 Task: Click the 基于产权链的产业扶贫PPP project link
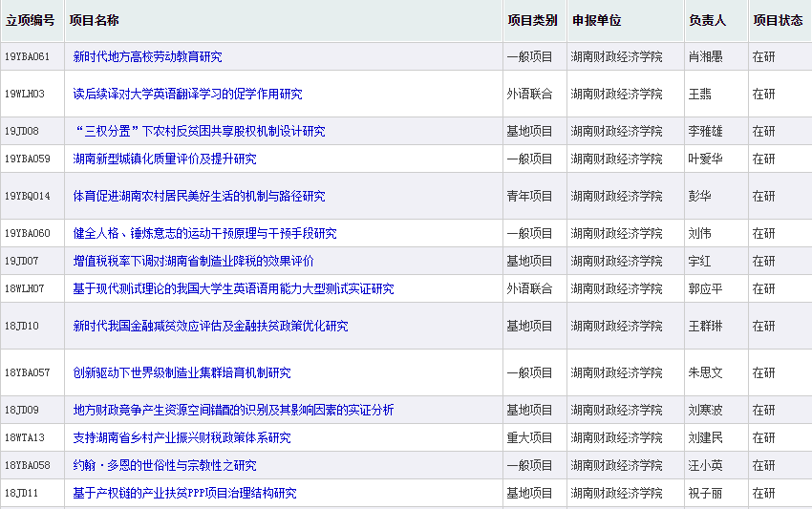coord(184,493)
